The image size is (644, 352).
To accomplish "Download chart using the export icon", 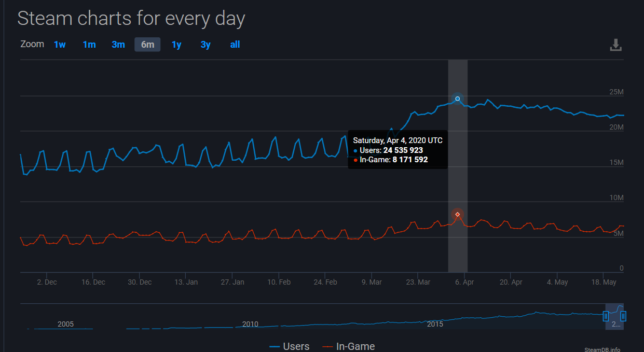I will tap(615, 45).
